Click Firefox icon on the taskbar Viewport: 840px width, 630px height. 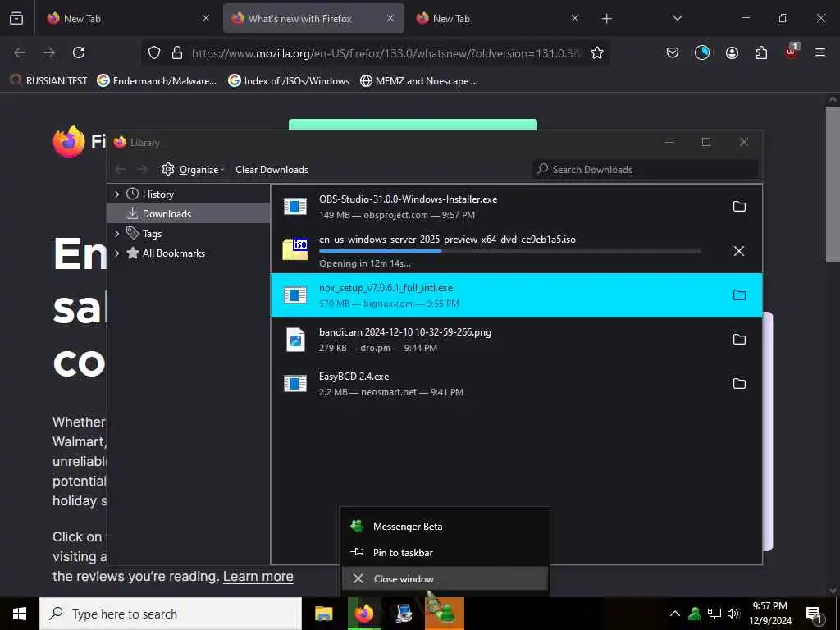pos(364,614)
